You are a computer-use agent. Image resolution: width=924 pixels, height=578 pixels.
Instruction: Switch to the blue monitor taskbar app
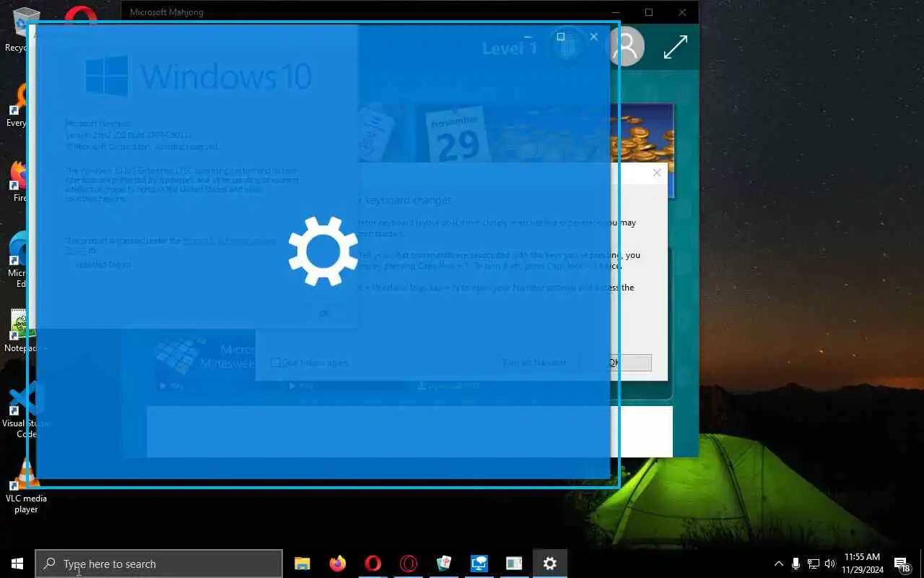(x=479, y=564)
